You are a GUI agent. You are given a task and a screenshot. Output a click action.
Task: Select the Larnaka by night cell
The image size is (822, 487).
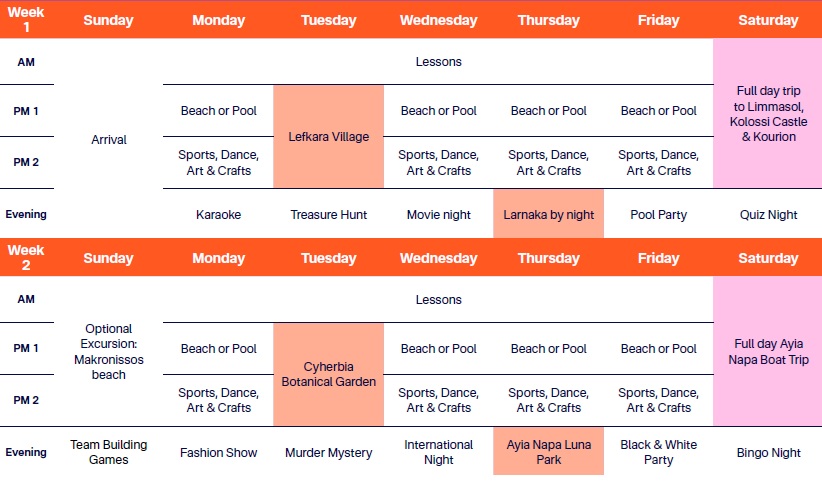(x=548, y=214)
